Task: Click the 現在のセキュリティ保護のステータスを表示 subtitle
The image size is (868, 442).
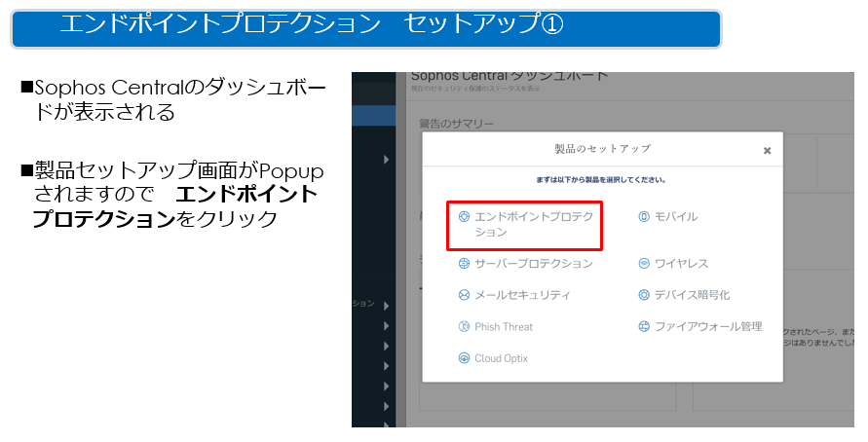Action: click(x=475, y=89)
